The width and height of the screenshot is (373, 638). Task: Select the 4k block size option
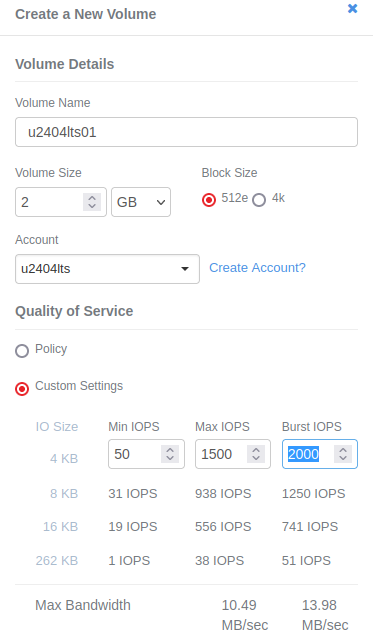tap(259, 200)
